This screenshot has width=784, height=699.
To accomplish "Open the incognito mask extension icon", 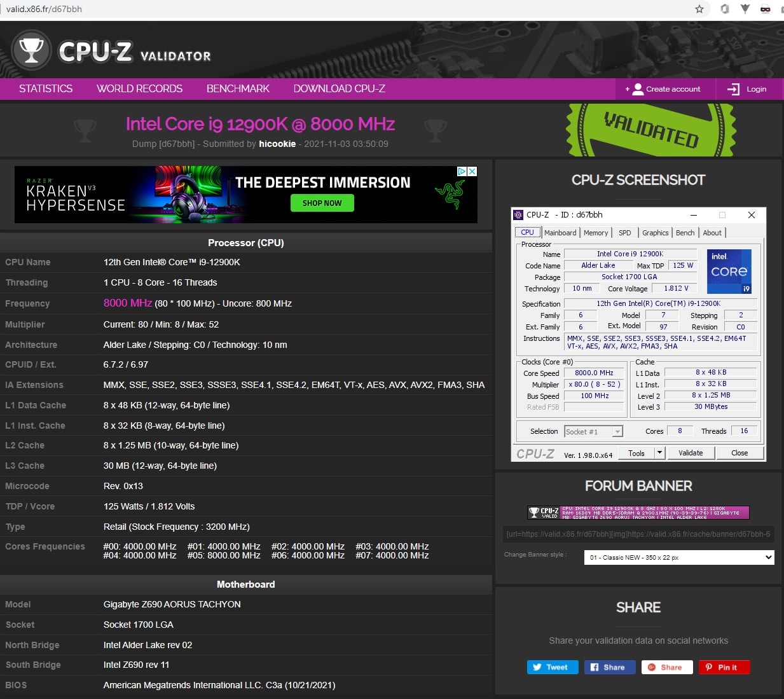I will click(766, 9).
